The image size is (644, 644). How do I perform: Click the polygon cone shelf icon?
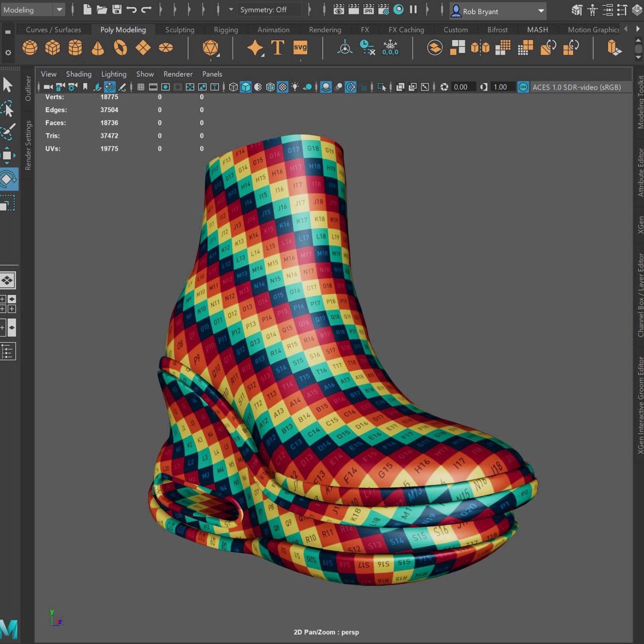coord(98,48)
